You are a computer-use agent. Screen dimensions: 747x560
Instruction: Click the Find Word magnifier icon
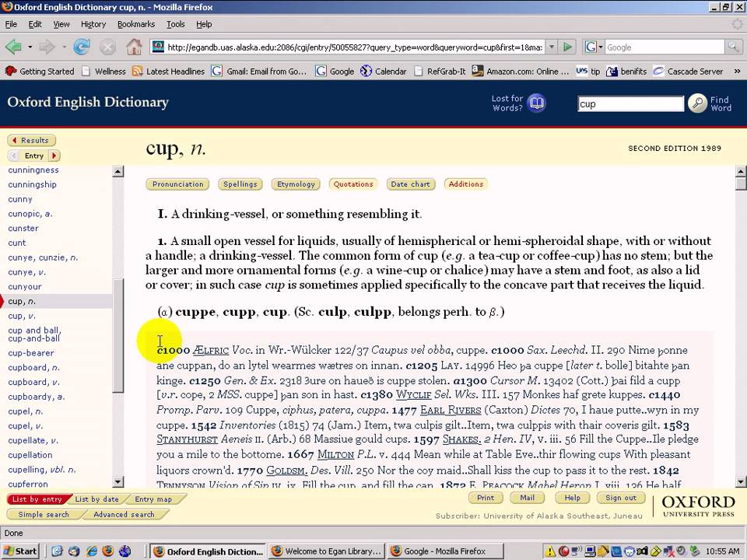coord(697,103)
